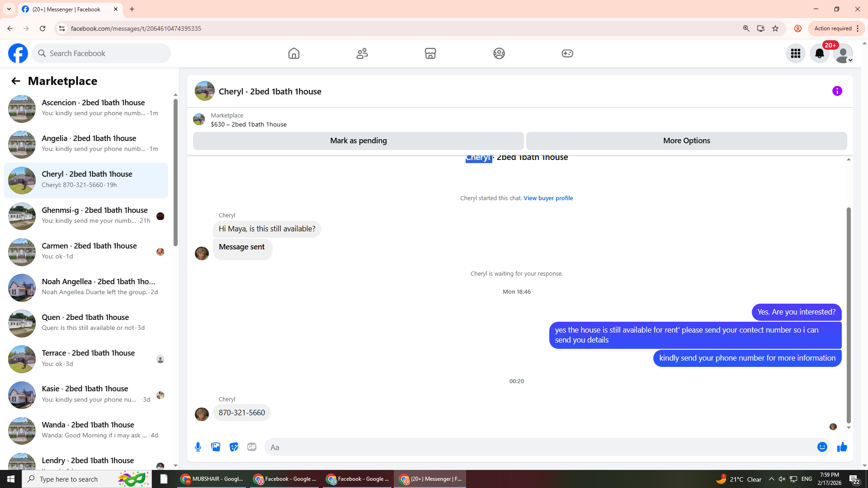Open Facebook notifications bell

(819, 53)
